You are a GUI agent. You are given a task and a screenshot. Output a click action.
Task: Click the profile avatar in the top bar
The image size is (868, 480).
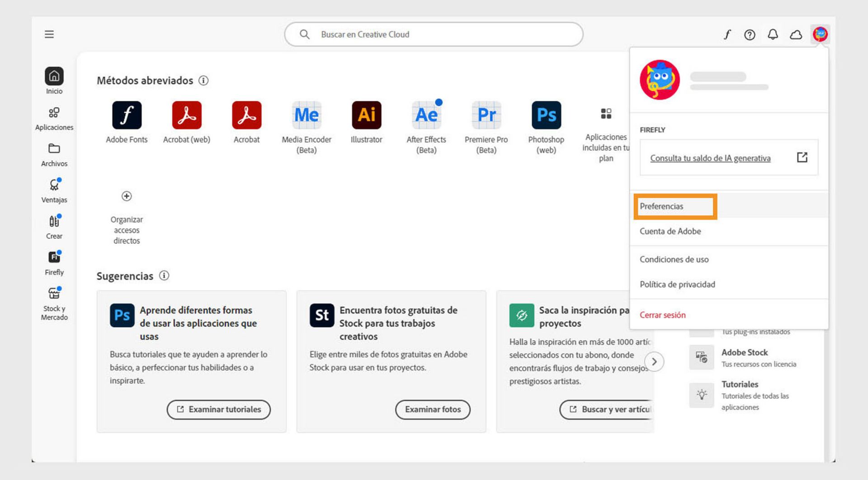click(x=820, y=34)
